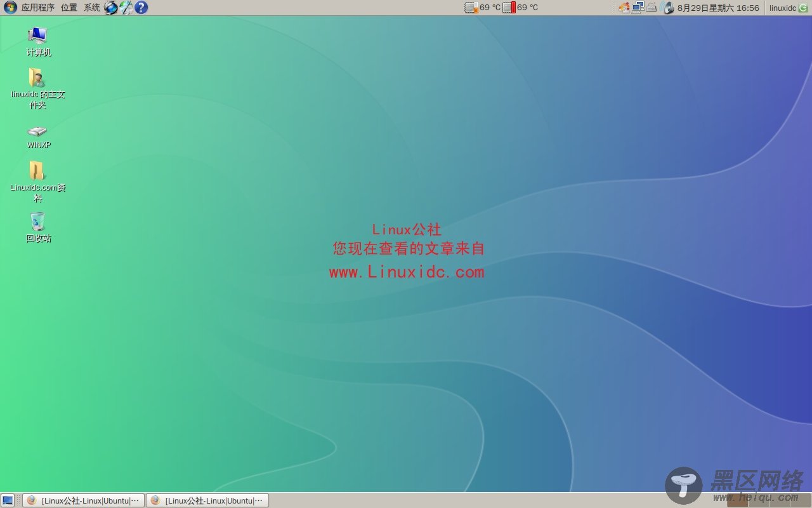Viewport: 812px width, 508px height.
Task: Select the linuxidc 的主文件夹 home folder icon
Action: point(38,89)
